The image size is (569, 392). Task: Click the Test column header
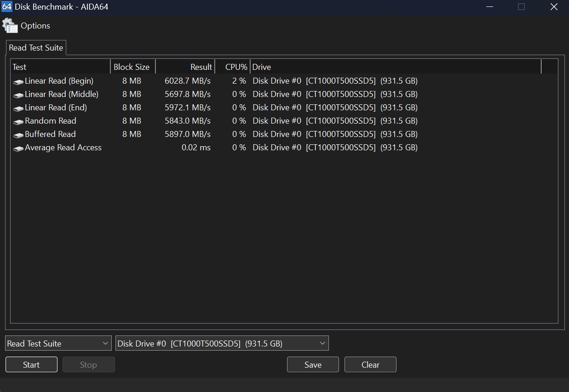pos(60,67)
